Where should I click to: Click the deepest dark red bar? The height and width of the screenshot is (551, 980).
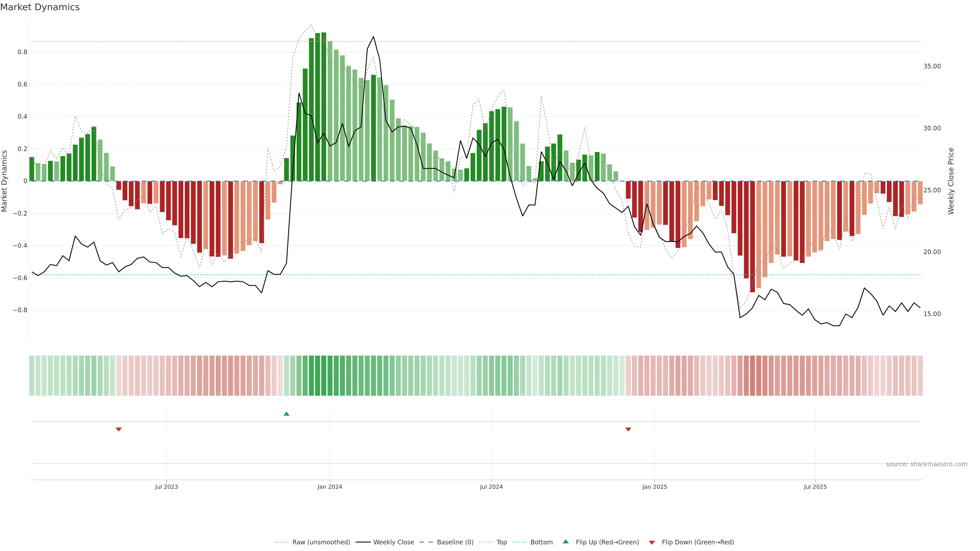pos(752,236)
